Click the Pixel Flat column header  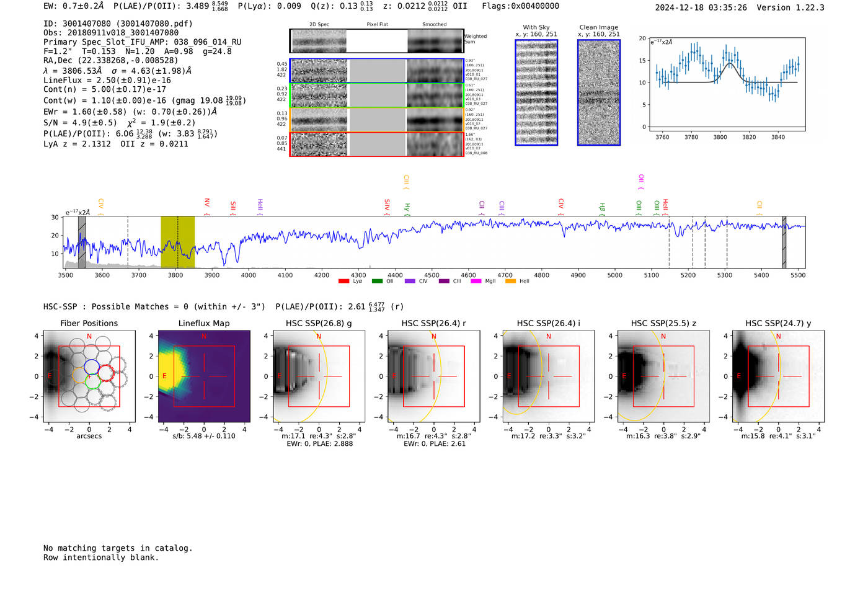(377, 25)
